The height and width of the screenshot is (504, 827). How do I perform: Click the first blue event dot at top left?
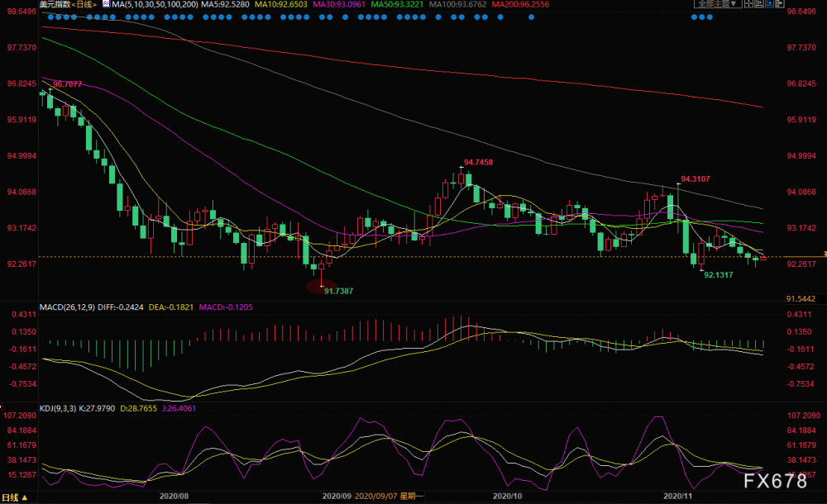click(x=50, y=17)
